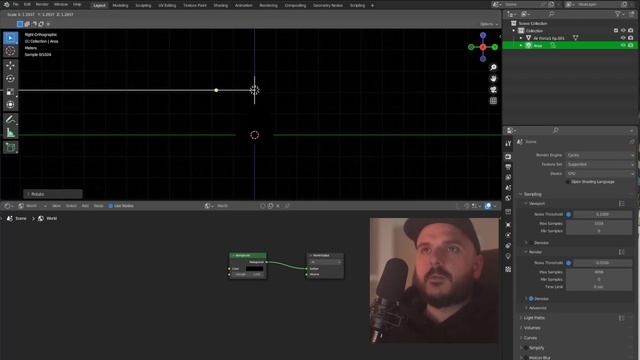
Task: Toggle visibility eye of Area light
Action: [623, 45]
